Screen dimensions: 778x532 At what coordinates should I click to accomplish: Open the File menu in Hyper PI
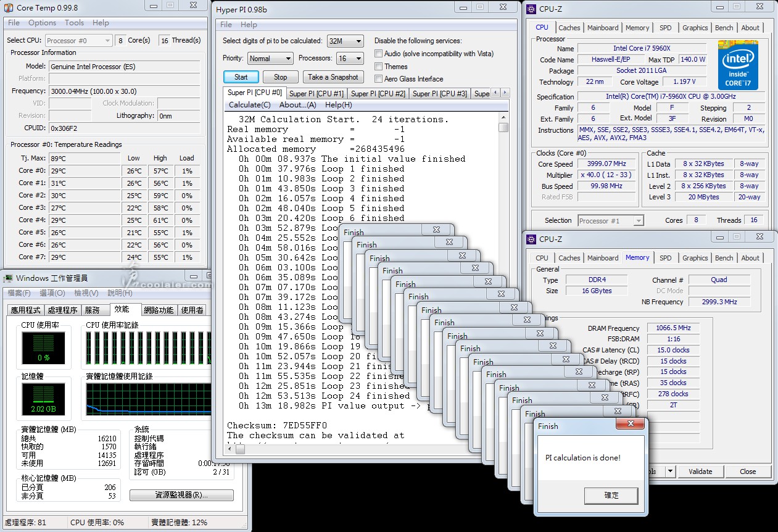[226, 25]
